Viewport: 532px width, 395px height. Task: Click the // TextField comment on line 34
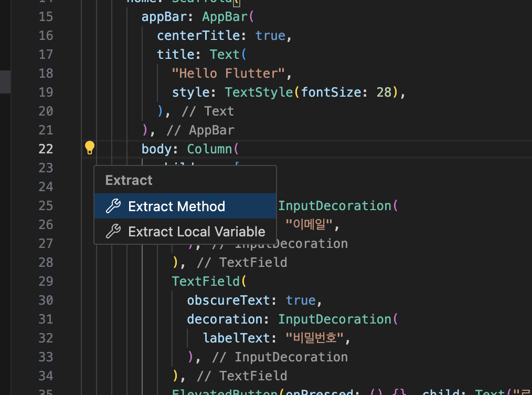[x=242, y=376]
